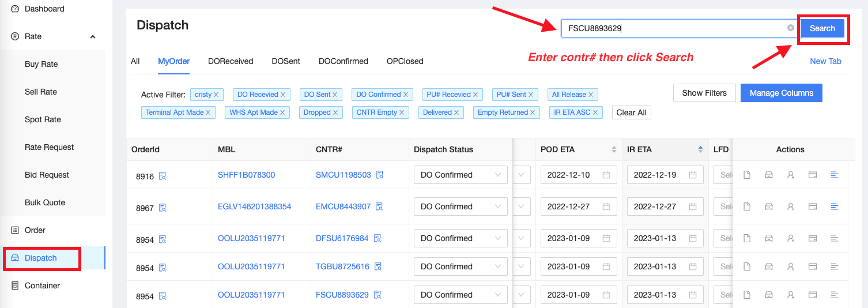The image size is (868, 308).
Task: Open Container in the sidebar menu
Action: 42,286
